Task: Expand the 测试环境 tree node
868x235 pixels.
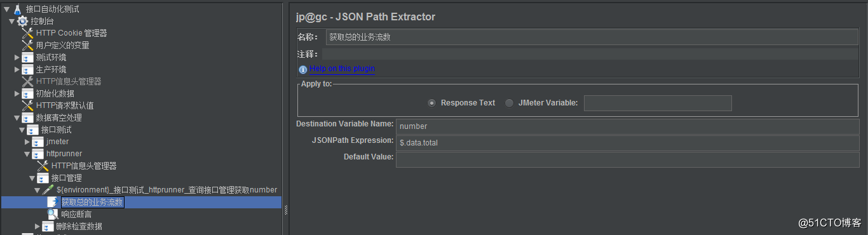Action: (x=17, y=57)
